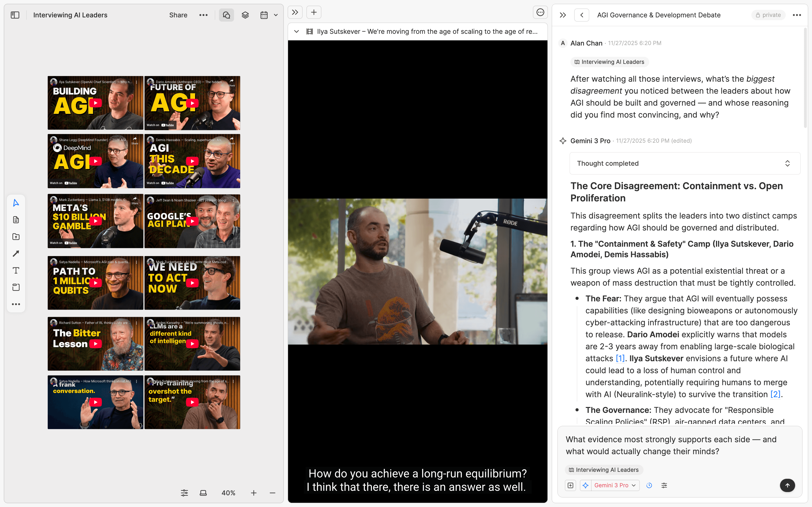Collapse the AGI Governance chat panel
812x507 pixels.
tap(563, 15)
